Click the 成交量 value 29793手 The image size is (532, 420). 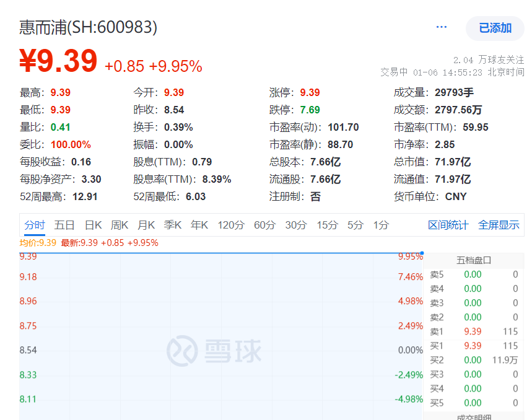click(x=454, y=92)
